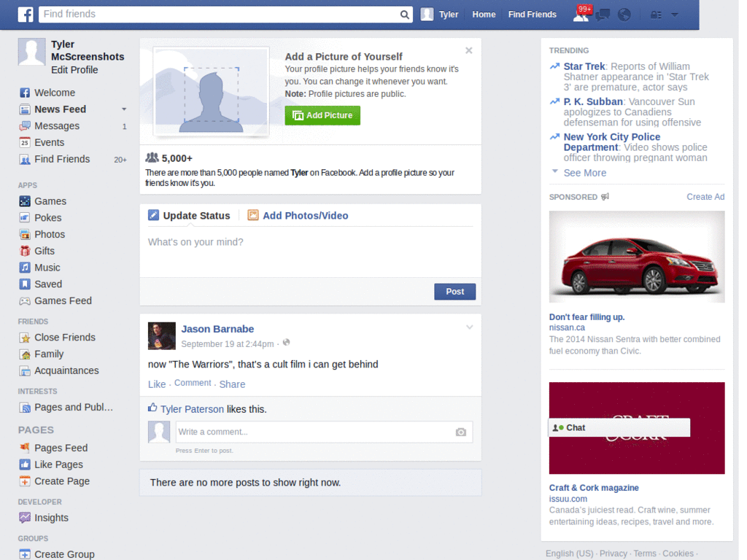This screenshot has width=747, height=560.
Task: Click the Like Pages thumbs-up icon
Action: point(25,464)
